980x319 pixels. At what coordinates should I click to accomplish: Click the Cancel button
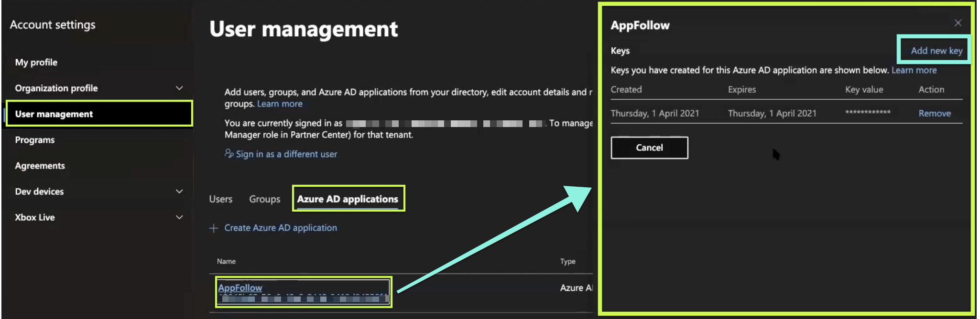[x=649, y=148]
